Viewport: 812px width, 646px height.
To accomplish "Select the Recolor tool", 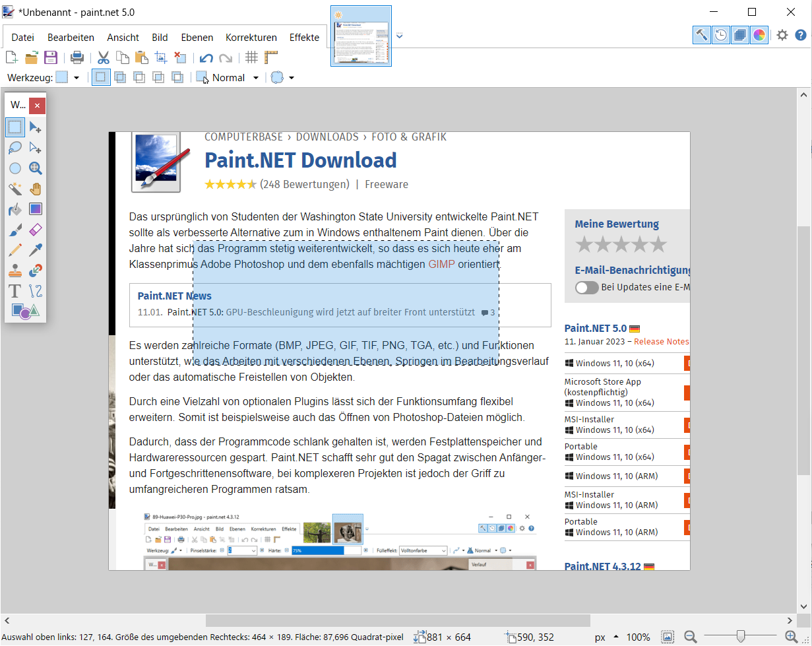I will click(x=36, y=271).
